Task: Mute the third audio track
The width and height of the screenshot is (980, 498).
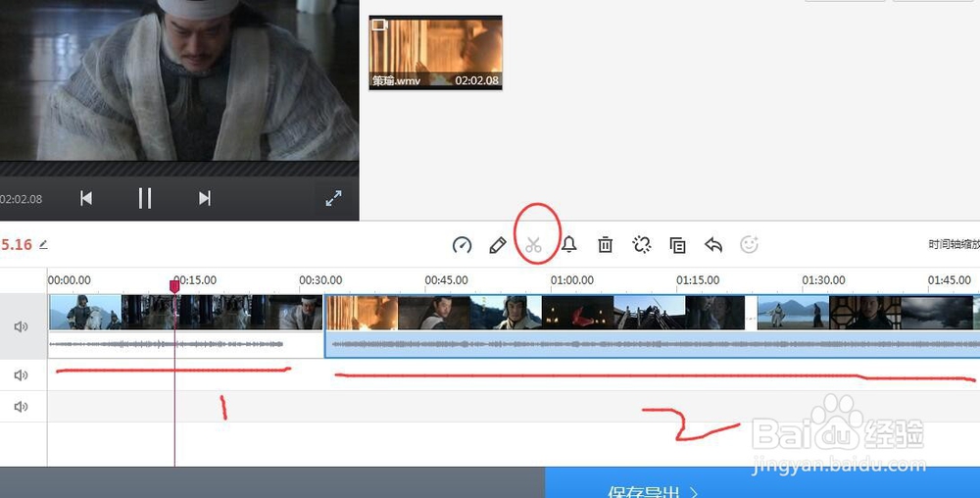Action: (22, 407)
